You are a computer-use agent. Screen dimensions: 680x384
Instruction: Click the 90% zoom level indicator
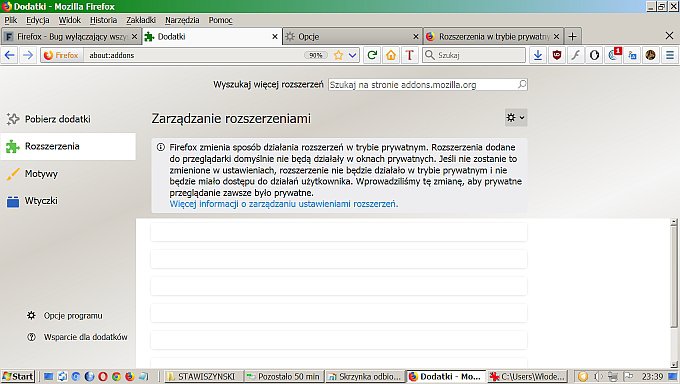(315, 55)
